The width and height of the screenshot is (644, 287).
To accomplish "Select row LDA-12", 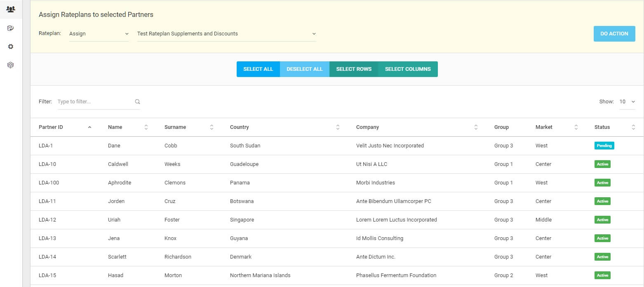I will click(x=337, y=220).
